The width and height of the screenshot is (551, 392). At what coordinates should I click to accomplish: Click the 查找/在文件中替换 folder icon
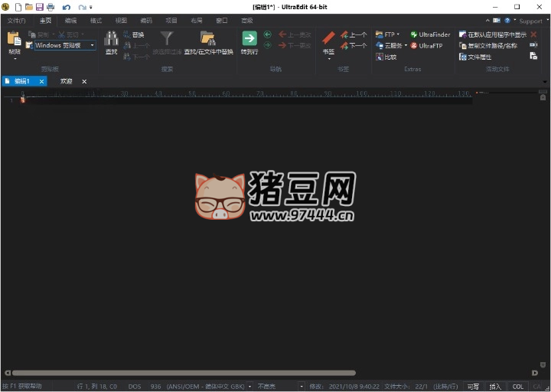pyautogui.click(x=208, y=38)
